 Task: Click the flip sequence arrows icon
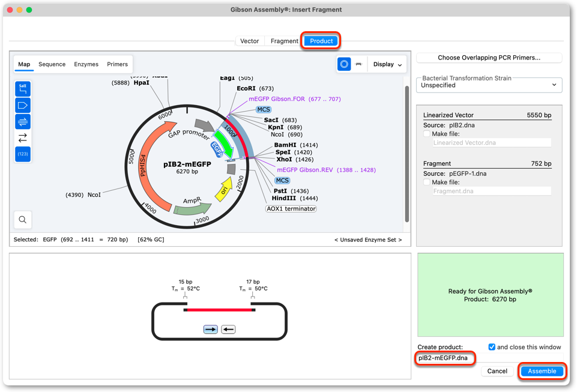coord(23,137)
